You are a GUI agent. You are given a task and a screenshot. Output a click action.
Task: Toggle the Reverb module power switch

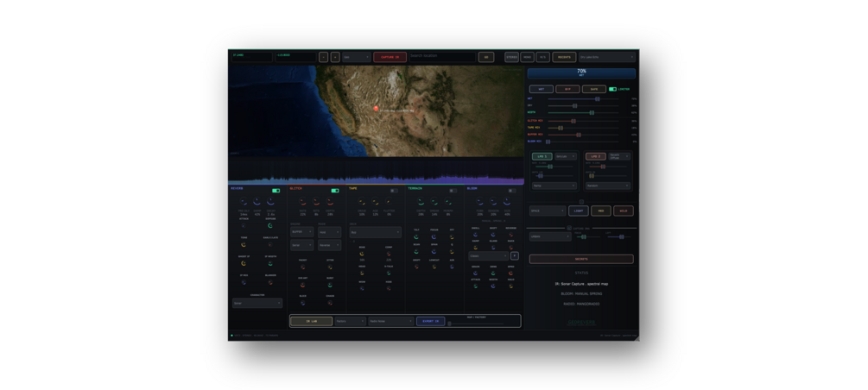[x=276, y=191]
